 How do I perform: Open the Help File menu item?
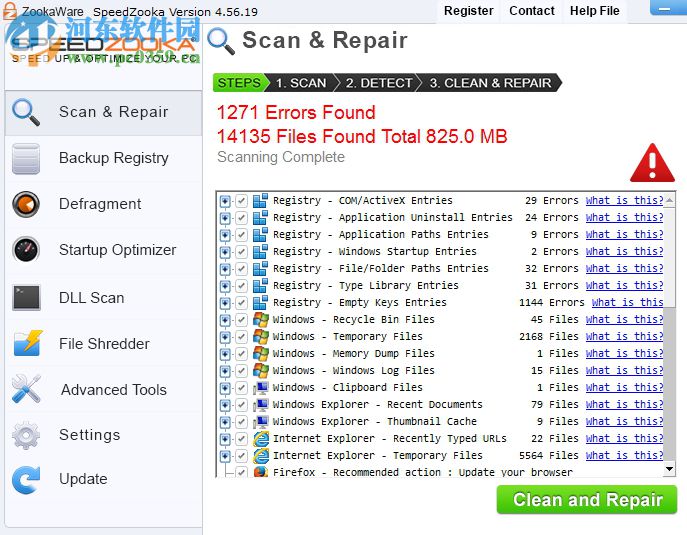595,11
